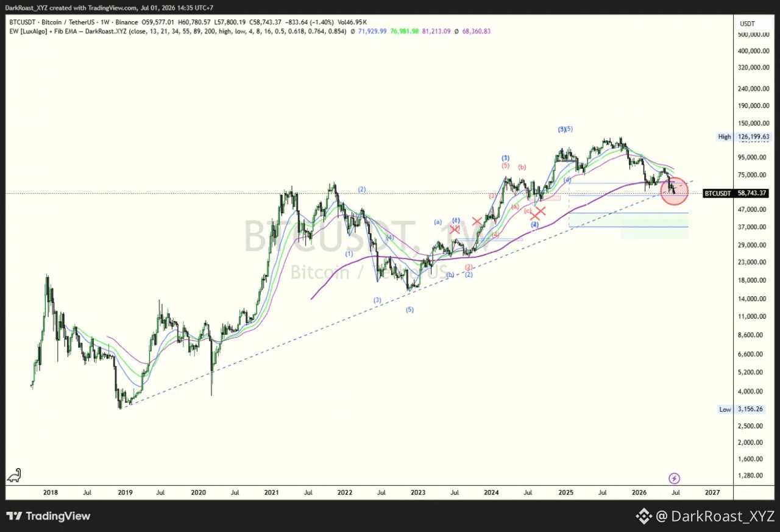This screenshot has height=532, width=780.
Task: Click the 2023 label on the time axis
Action: pos(418,492)
